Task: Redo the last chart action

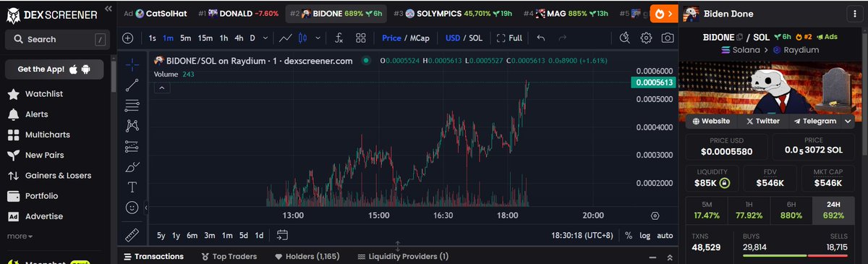Action: pyautogui.click(x=563, y=38)
